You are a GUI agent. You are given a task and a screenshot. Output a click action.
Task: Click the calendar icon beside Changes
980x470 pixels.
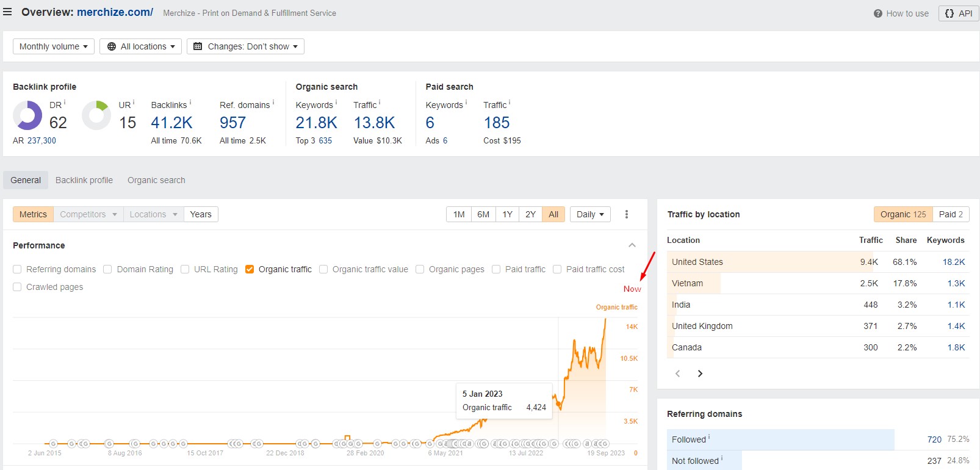coord(198,46)
